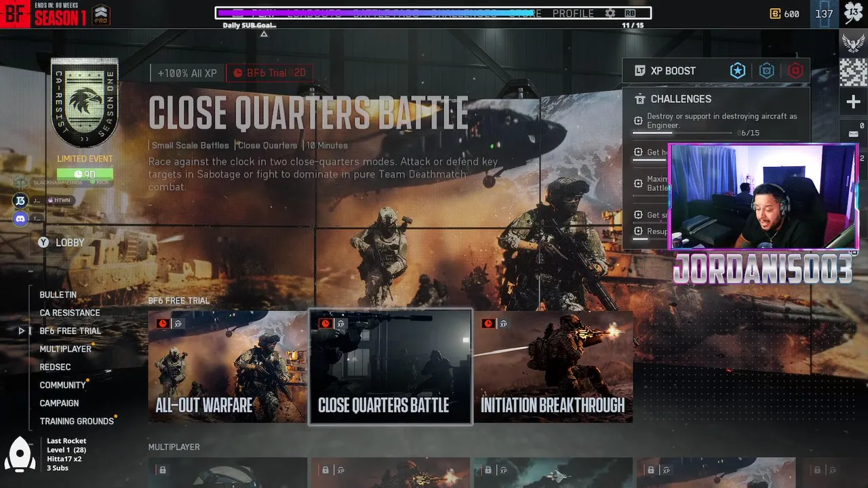Select the blue hardware XP boost icon
Viewport: 868px width, 488px height.
[766, 70]
